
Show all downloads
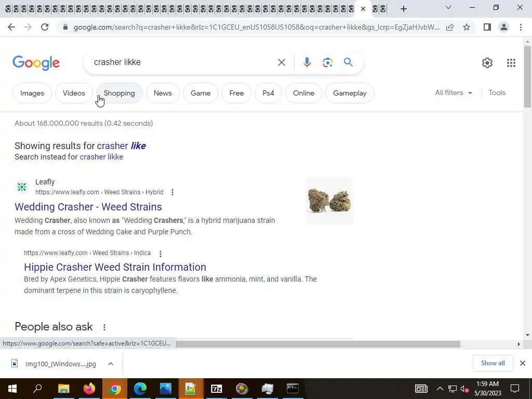493,363
